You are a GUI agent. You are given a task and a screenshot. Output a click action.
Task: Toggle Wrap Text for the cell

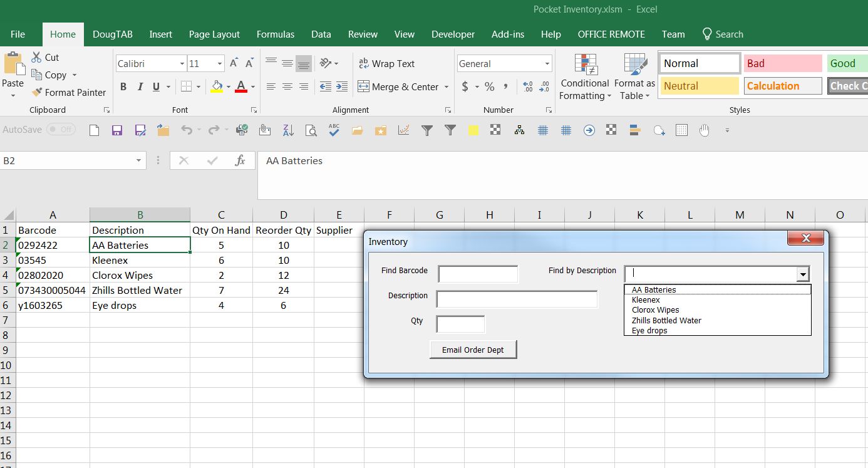tap(386, 63)
